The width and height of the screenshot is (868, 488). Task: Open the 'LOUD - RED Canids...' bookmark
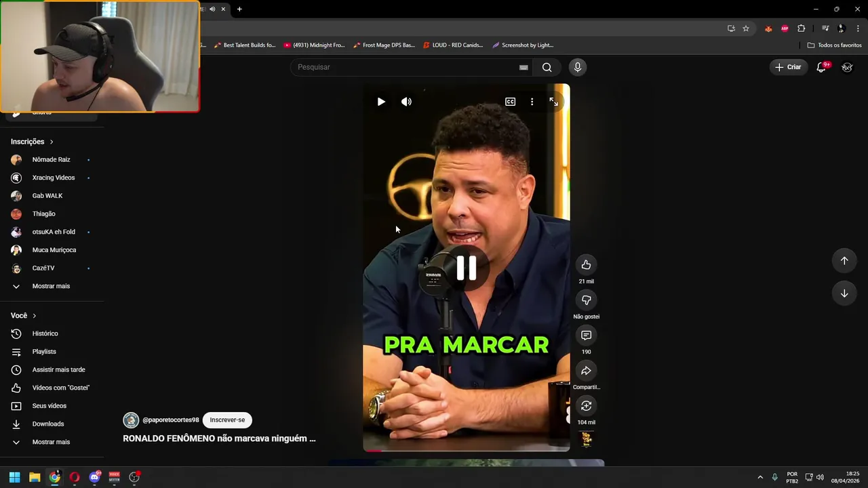click(x=453, y=45)
